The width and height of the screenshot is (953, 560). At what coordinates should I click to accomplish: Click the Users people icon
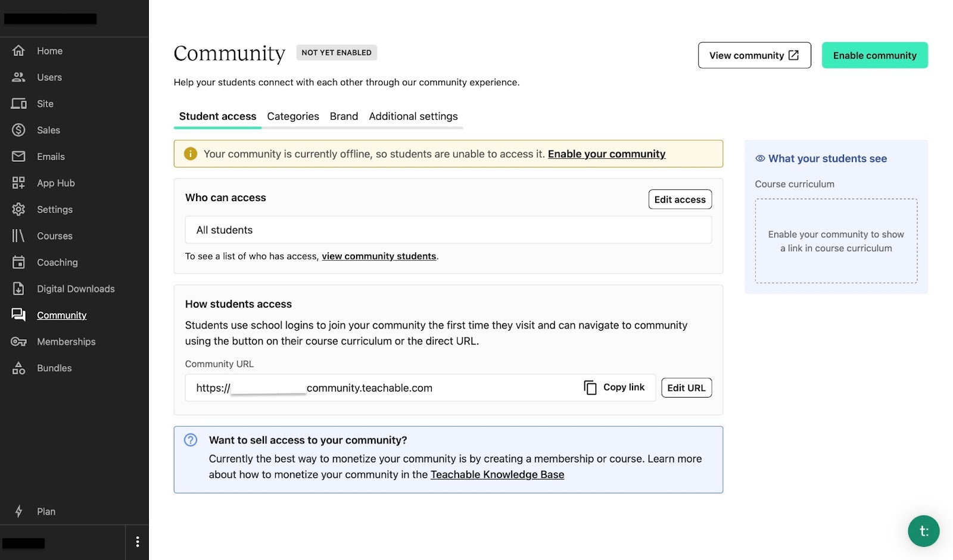[18, 77]
